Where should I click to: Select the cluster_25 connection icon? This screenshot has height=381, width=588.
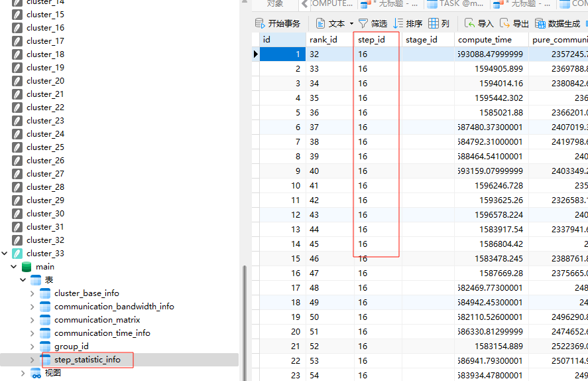[17, 147]
